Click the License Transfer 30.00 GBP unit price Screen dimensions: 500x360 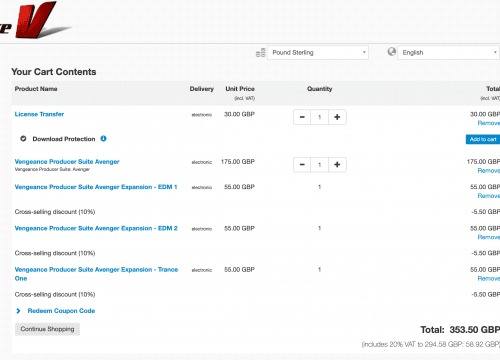pyautogui.click(x=239, y=114)
